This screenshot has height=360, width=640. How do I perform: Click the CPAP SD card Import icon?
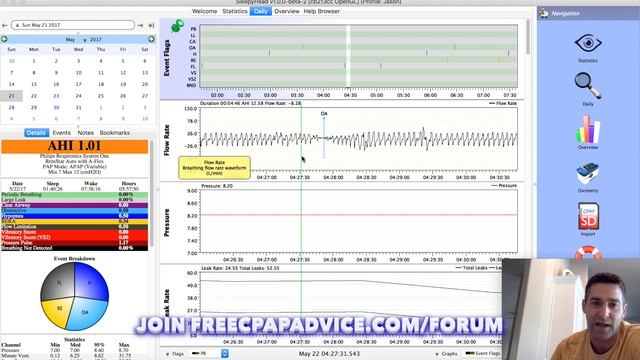click(x=588, y=217)
